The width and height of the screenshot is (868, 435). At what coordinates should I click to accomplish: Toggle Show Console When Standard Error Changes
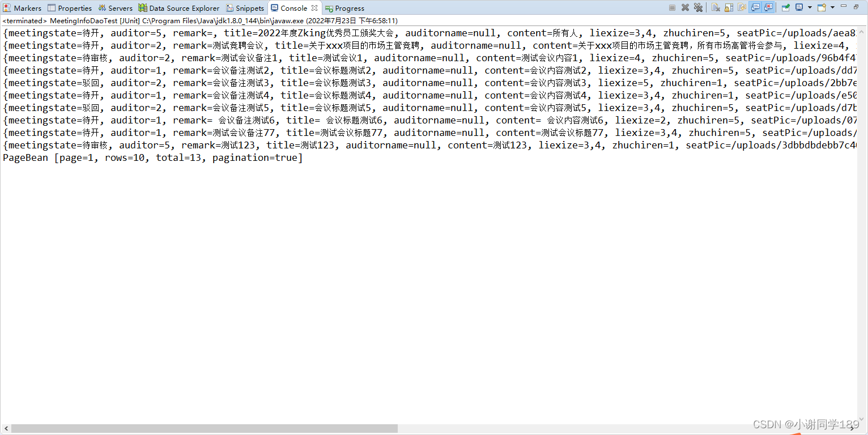pos(768,7)
